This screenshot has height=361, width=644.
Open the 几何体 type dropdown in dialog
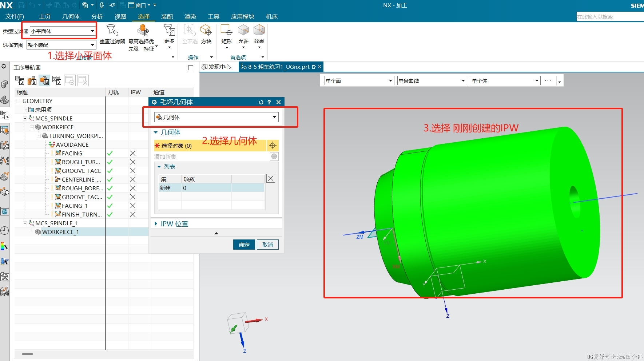click(x=216, y=117)
